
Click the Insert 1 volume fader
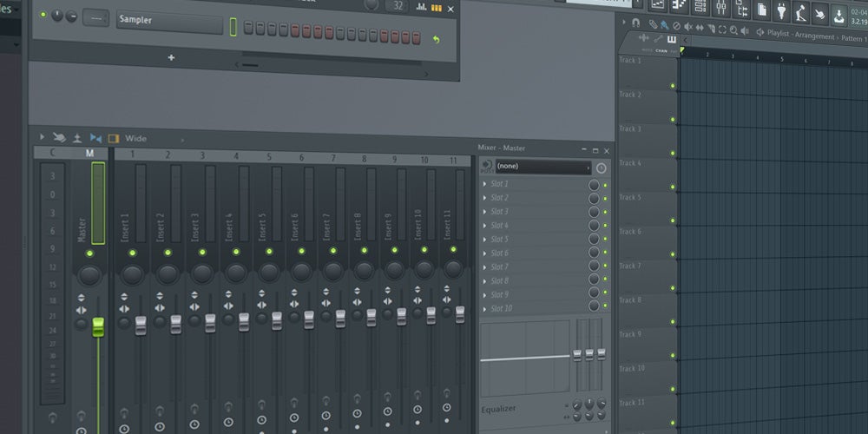click(141, 325)
